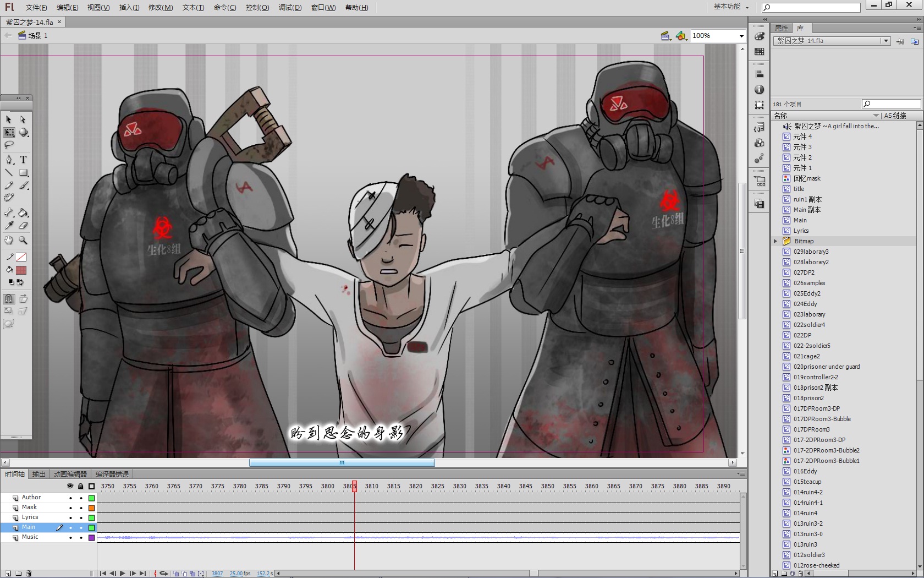The width and height of the screenshot is (924, 578).
Task: Open the 修改(M) menu
Action: coord(161,8)
